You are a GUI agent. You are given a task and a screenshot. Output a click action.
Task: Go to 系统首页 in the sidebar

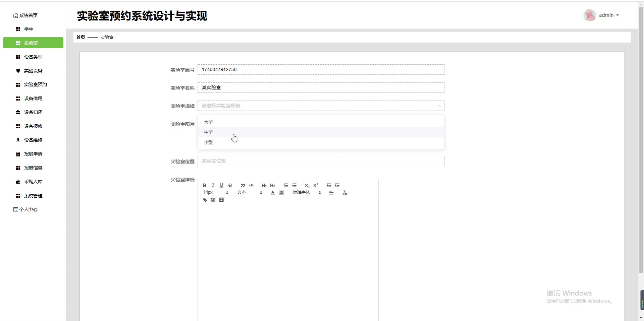pyautogui.click(x=25, y=15)
